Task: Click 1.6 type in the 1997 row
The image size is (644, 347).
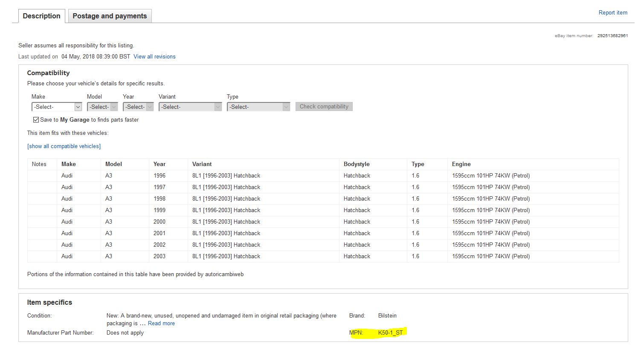Action: (415, 187)
